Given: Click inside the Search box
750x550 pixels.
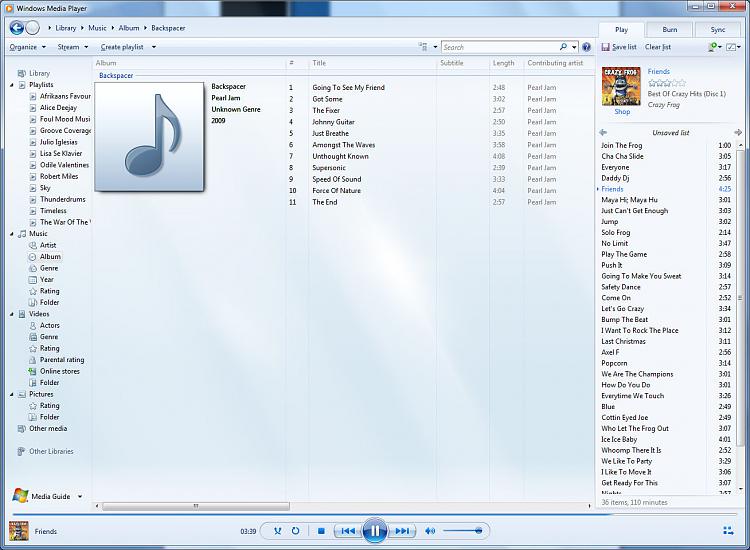Looking at the screenshot, I should point(500,47).
